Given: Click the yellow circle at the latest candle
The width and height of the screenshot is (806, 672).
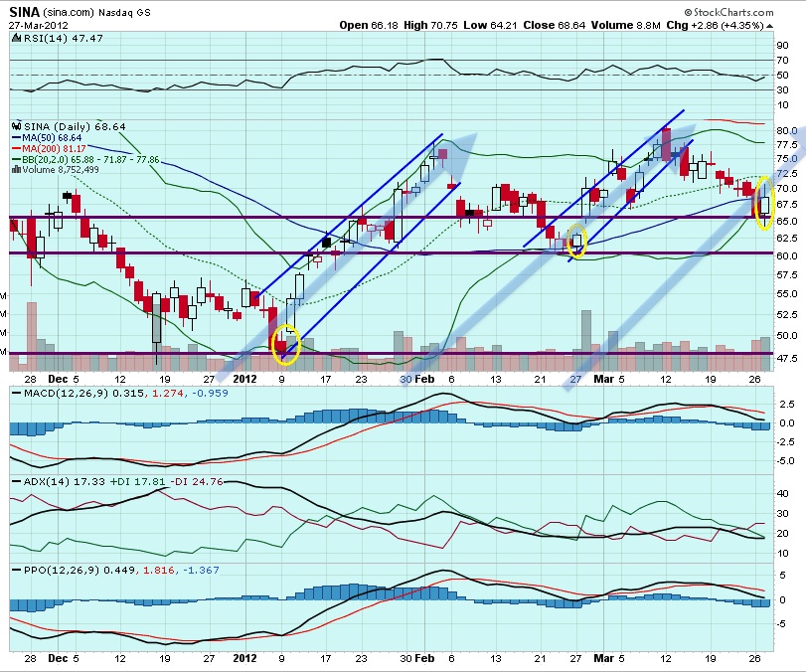Looking at the screenshot, I should click(764, 203).
